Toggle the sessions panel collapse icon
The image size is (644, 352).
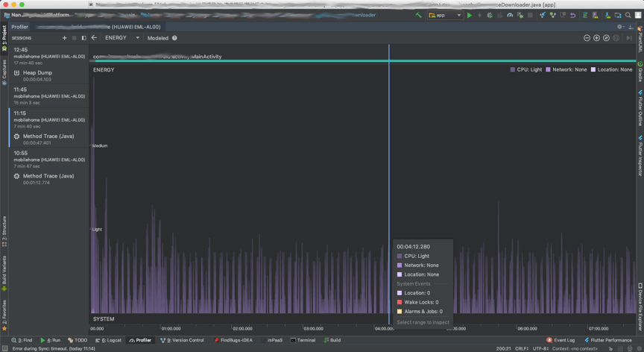coord(83,38)
